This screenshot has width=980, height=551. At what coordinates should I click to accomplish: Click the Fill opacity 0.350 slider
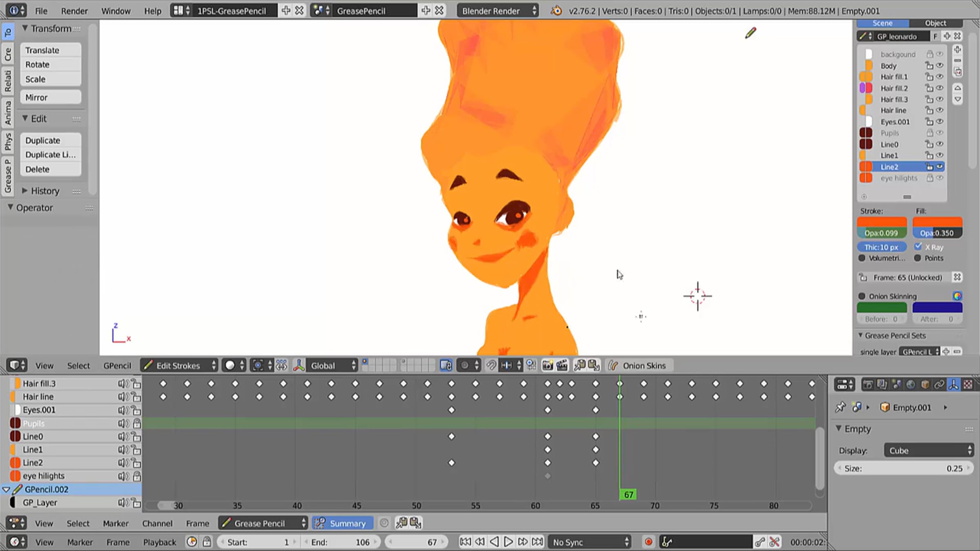pyautogui.click(x=937, y=233)
